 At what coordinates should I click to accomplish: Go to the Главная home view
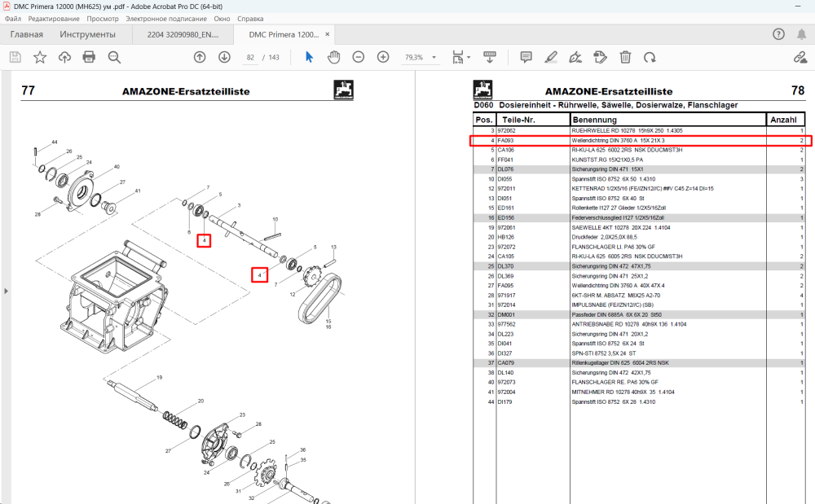[27, 35]
